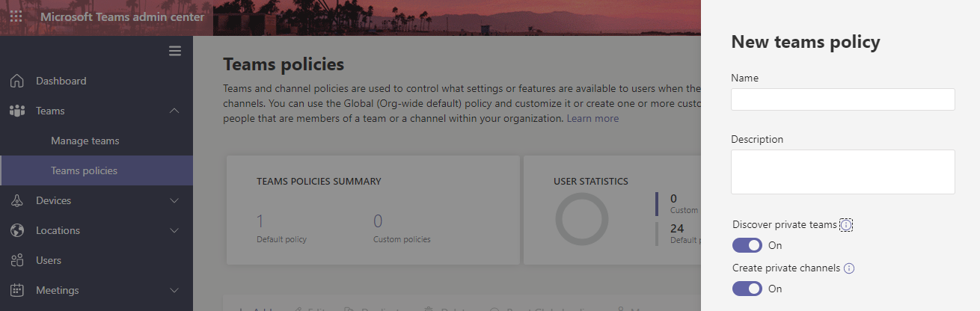Turn off Create private channels toggle
Image resolution: width=980 pixels, height=311 pixels.
747,289
